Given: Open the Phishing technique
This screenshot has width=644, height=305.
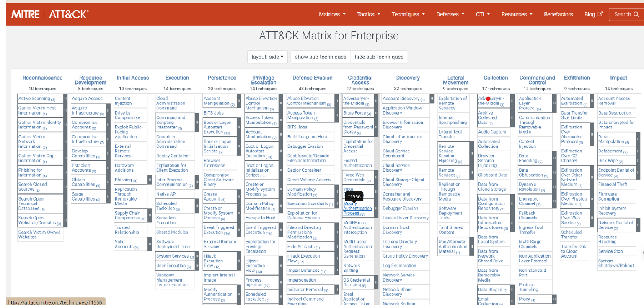Looking at the screenshot, I should point(124,179).
